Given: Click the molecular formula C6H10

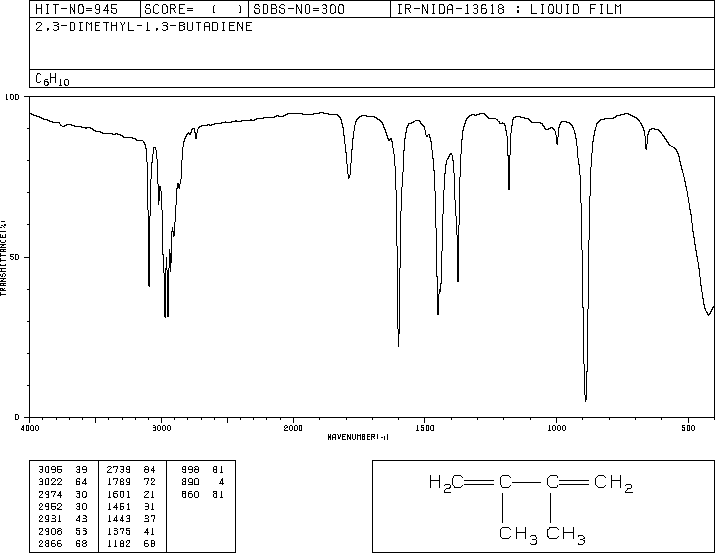Looking at the screenshot, I should click(x=52, y=79).
